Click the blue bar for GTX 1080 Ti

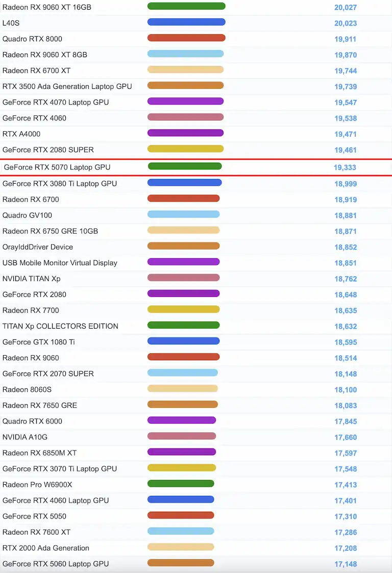pos(184,341)
